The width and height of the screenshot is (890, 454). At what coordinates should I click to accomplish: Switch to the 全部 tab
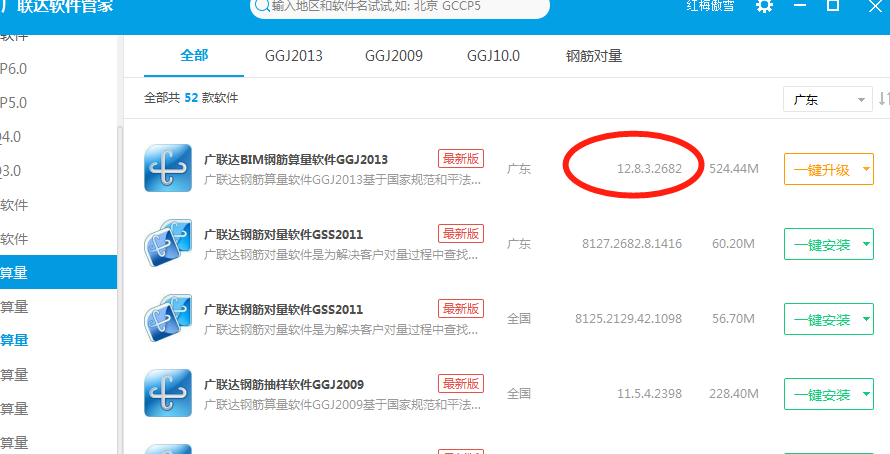click(194, 56)
